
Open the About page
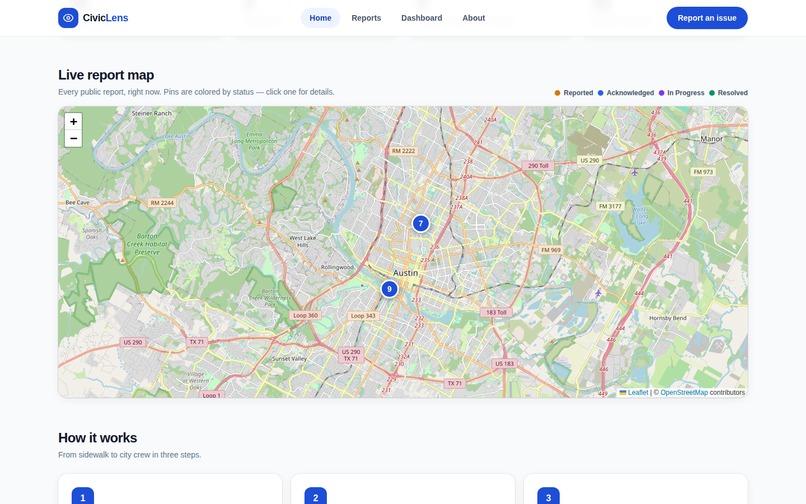coord(473,18)
